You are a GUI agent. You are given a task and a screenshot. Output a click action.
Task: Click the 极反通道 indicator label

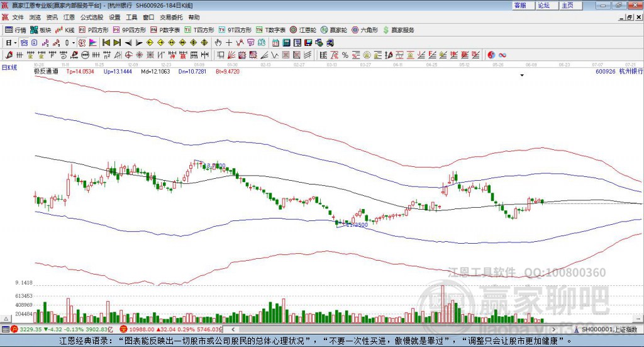click(x=46, y=72)
